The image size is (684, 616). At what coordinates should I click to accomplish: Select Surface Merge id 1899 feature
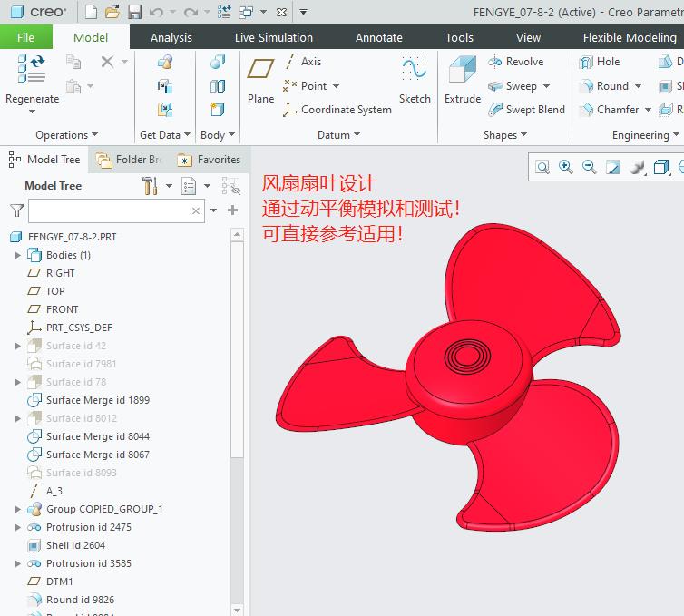coord(88,400)
